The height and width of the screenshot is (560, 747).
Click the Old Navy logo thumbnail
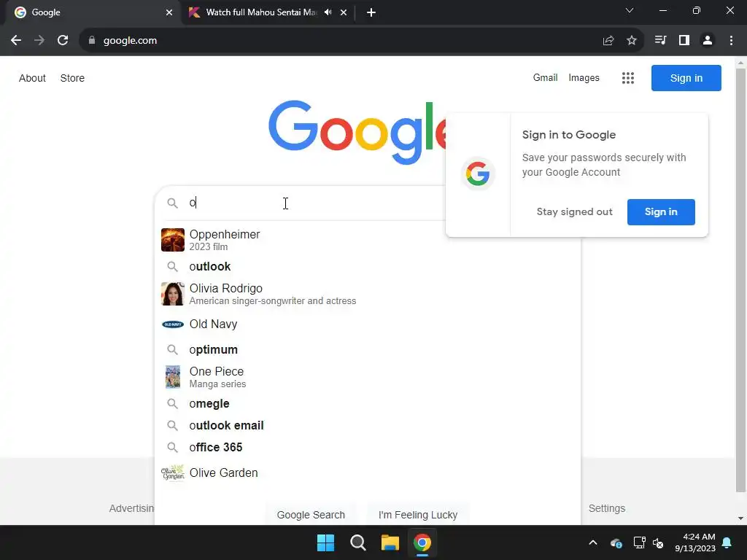tap(172, 324)
